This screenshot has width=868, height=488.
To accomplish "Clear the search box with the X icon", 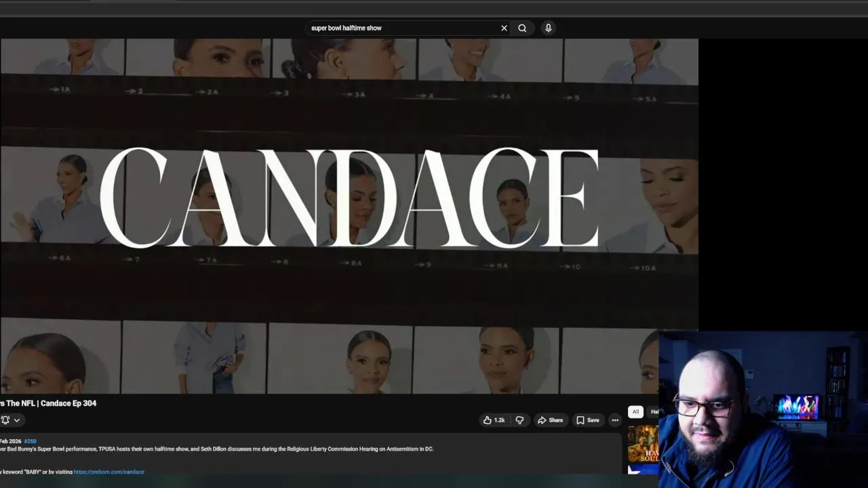I will pos(504,28).
